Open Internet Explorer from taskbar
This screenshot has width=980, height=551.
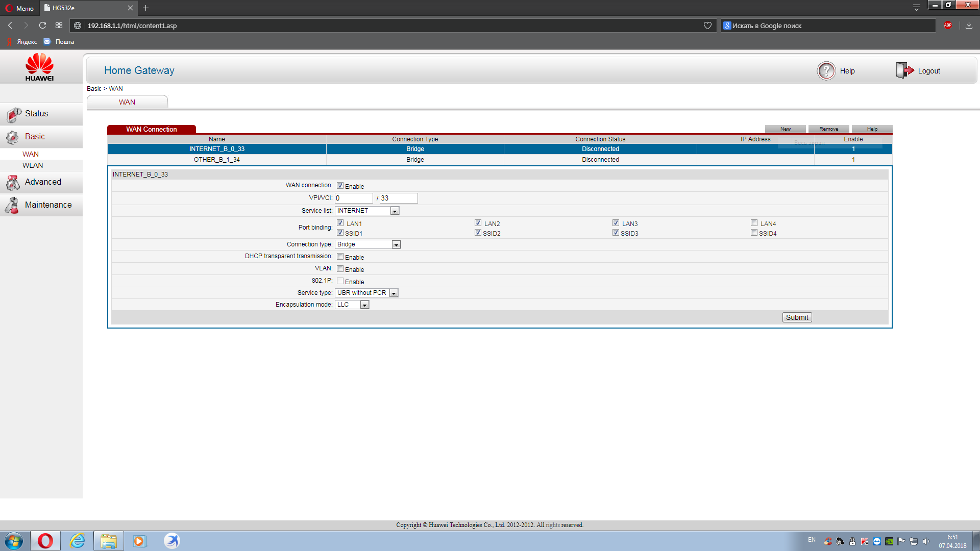pos(78,541)
